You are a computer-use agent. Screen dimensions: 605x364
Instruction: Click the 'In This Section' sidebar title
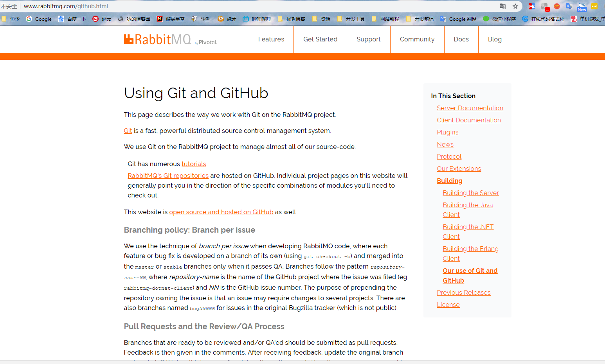click(453, 96)
